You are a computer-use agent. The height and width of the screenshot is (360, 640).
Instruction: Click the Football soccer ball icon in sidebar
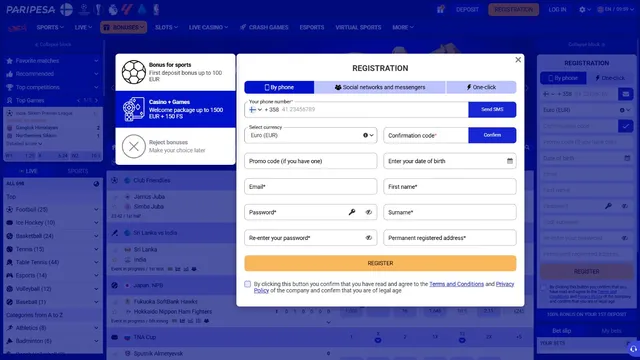[x=9, y=209]
